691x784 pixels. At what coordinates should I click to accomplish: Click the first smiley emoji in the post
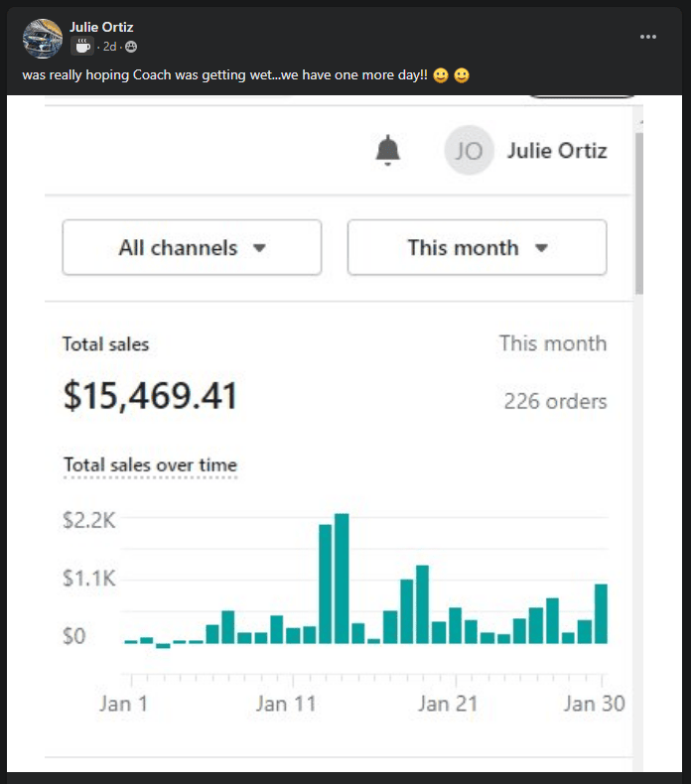click(441, 76)
